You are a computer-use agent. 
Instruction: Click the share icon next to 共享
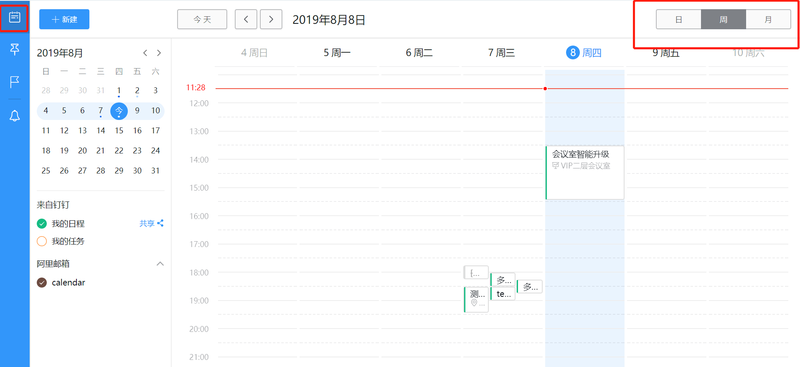click(160, 223)
